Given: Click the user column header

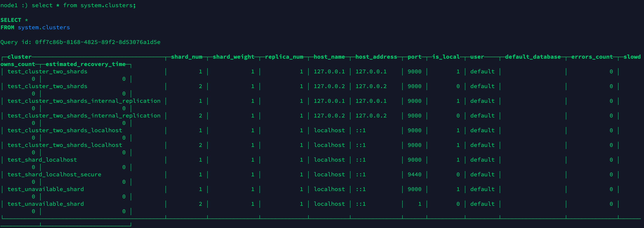Looking at the screenshot, I should pos(477,57).
